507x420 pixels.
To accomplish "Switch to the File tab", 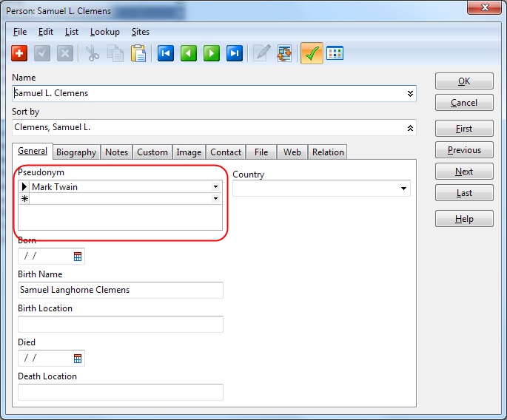I will pyautogui.click(x=261, y=152).
